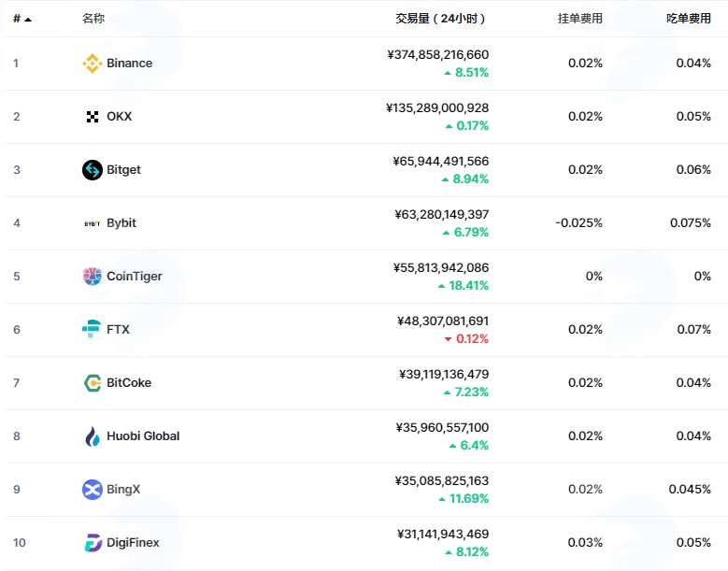Screen dimensions: 728x571
Task: Sort by 交易量 (24小时) column header
Action: point(440,19)
